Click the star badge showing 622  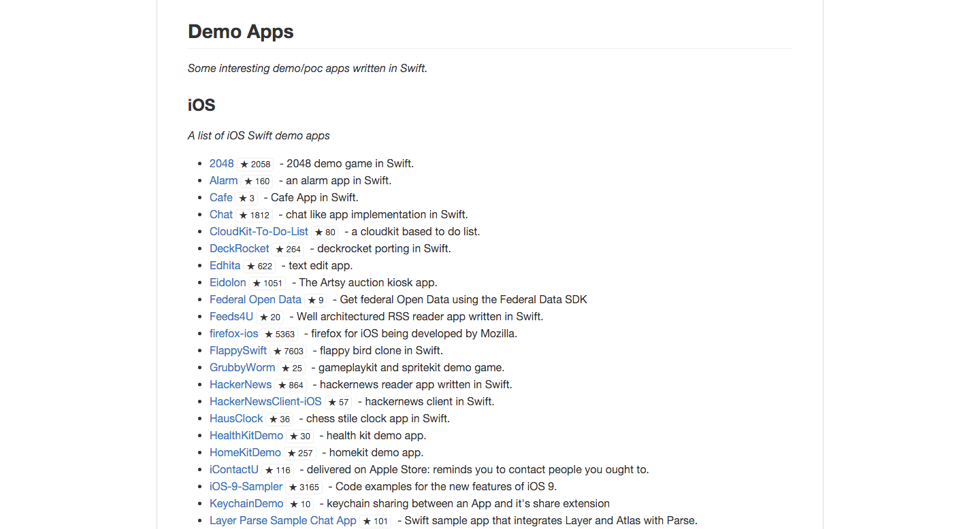(260, 266)
